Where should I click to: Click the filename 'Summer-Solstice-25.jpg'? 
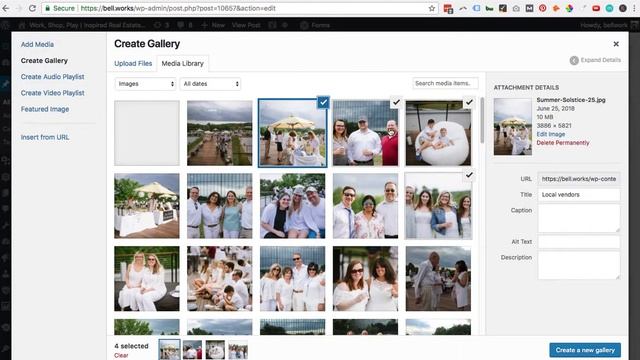coord(571,100)
